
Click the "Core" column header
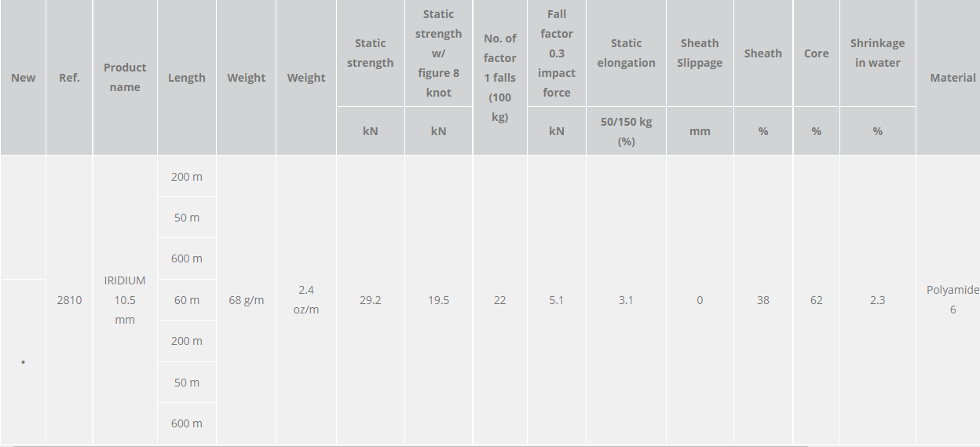pos(816,53)
